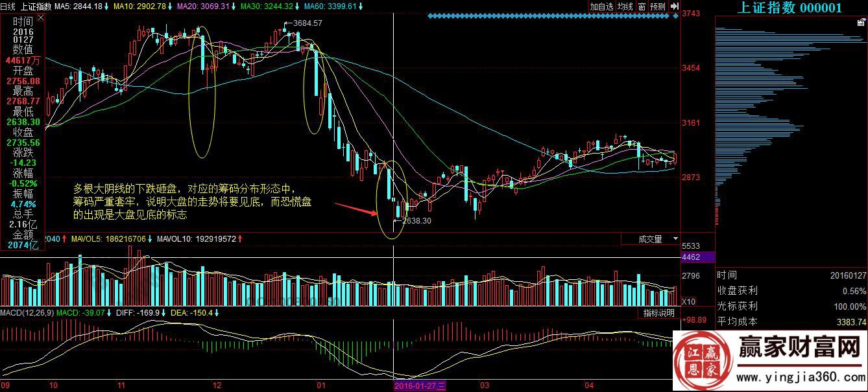Screen dimensions: 868x392
Task: Click the 上证指数 000001 title
Action: point(790,8)
